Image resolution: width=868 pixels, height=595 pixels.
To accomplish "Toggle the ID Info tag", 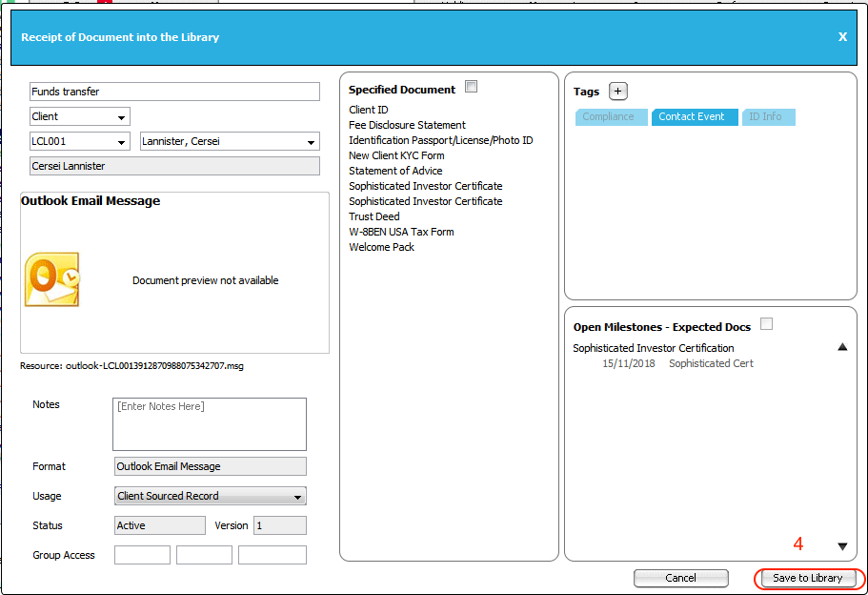I will (x=767, y=117).
